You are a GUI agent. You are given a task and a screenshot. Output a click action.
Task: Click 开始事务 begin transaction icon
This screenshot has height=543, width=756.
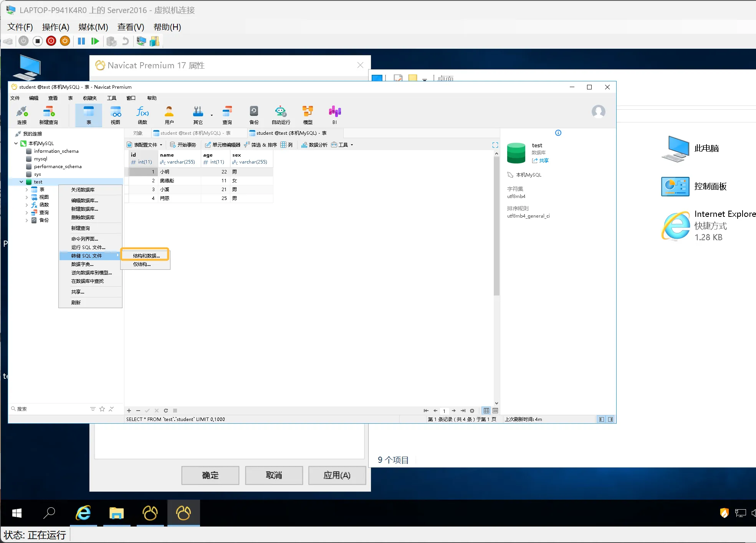(183, 145)
